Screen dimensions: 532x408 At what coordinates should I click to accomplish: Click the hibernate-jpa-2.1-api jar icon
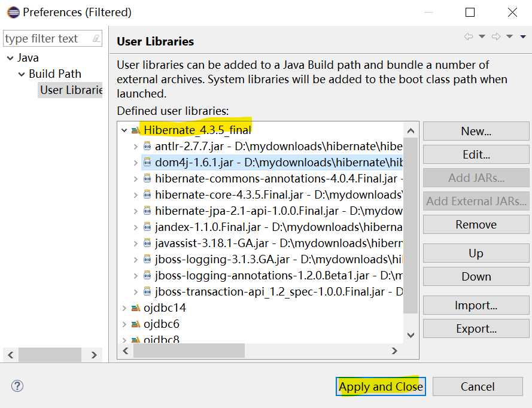click(147, 211)
